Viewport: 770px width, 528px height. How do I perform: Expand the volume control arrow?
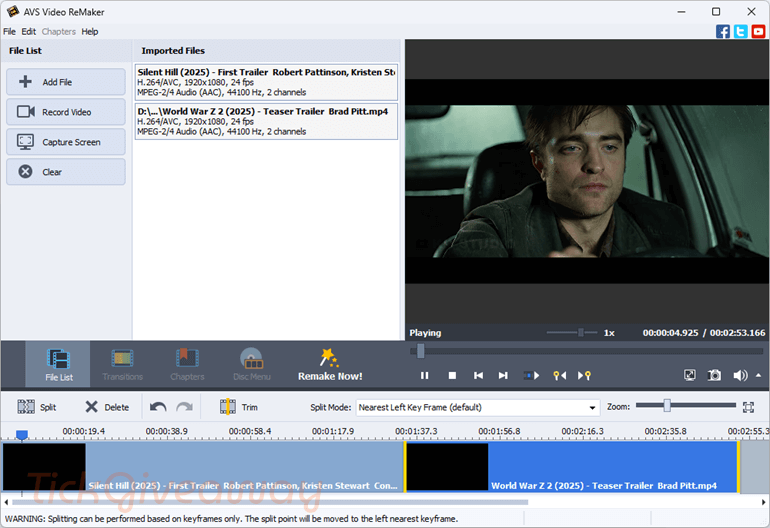[x=758, y=375]
